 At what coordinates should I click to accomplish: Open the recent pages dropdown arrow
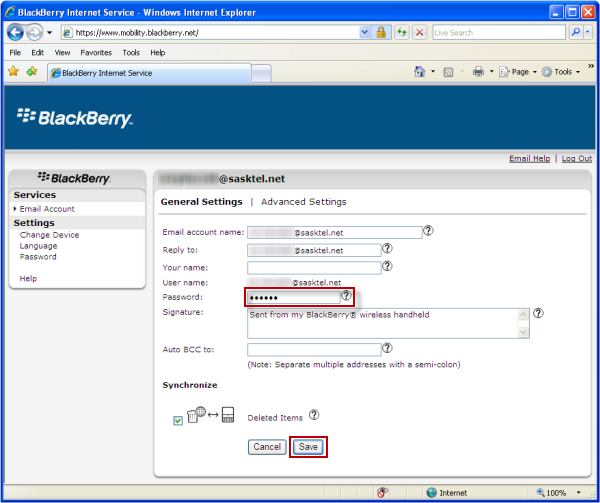49,33
